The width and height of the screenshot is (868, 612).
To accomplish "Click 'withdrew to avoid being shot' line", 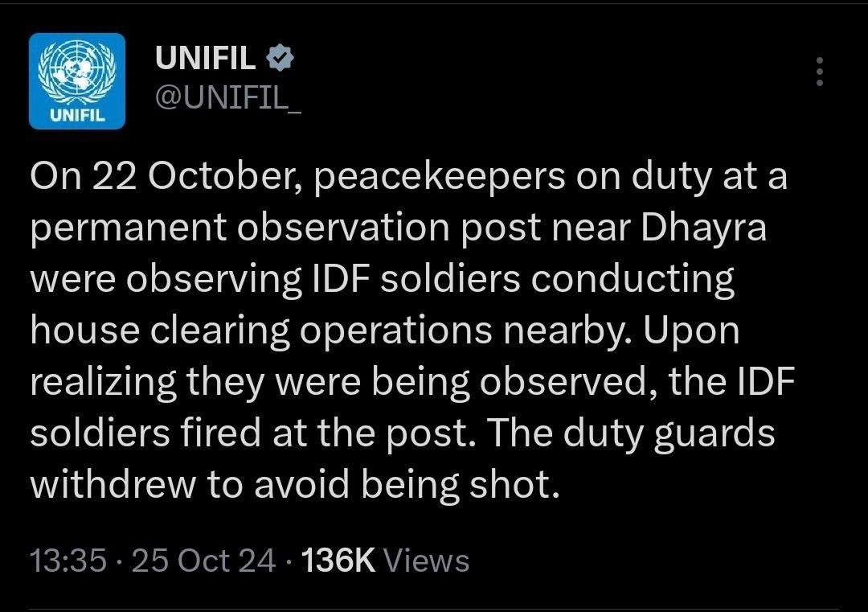I will coord(294,486).
